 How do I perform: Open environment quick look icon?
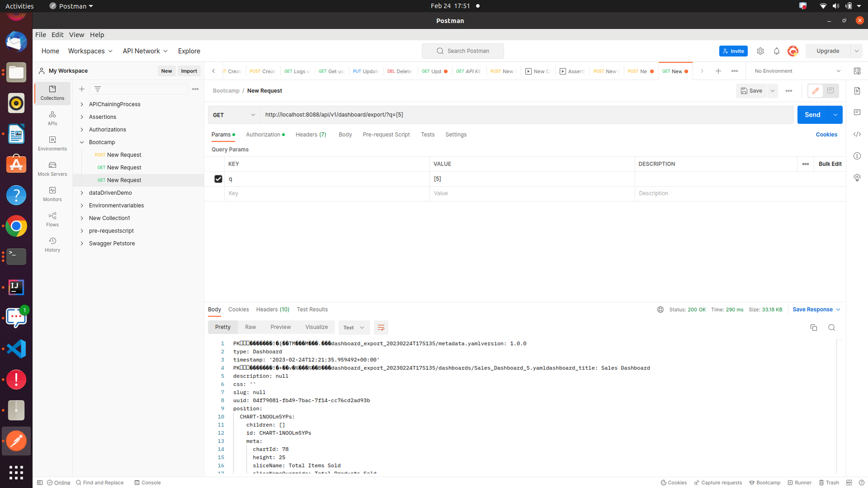pos(857,71)
